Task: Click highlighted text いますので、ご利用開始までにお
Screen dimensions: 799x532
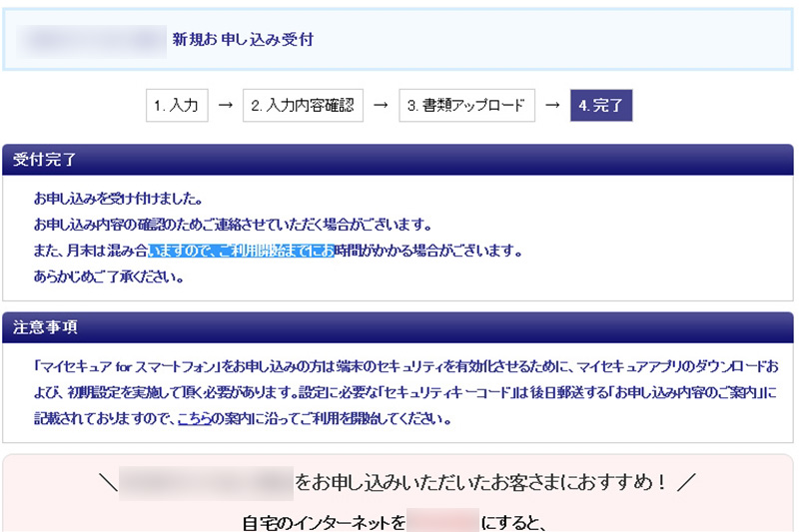Action: click(x=241, y=251)
